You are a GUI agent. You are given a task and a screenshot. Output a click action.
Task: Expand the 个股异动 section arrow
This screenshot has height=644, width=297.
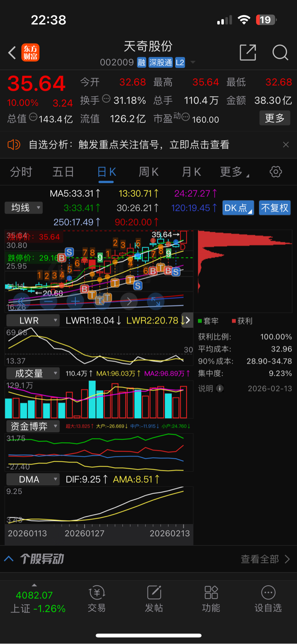[x=9, y=559]
